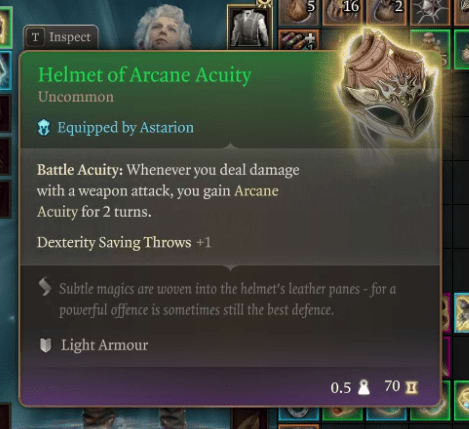The image size is (469, 429).
Task: Select the pouch stack showing 5
Action: point(299,12)
